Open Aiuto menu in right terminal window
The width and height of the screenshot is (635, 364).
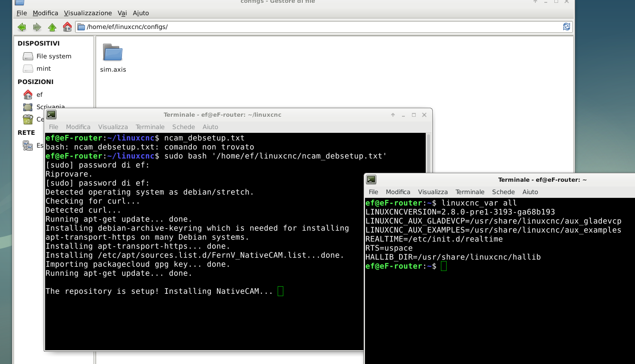pyautogui.click(x=530, y=192)
